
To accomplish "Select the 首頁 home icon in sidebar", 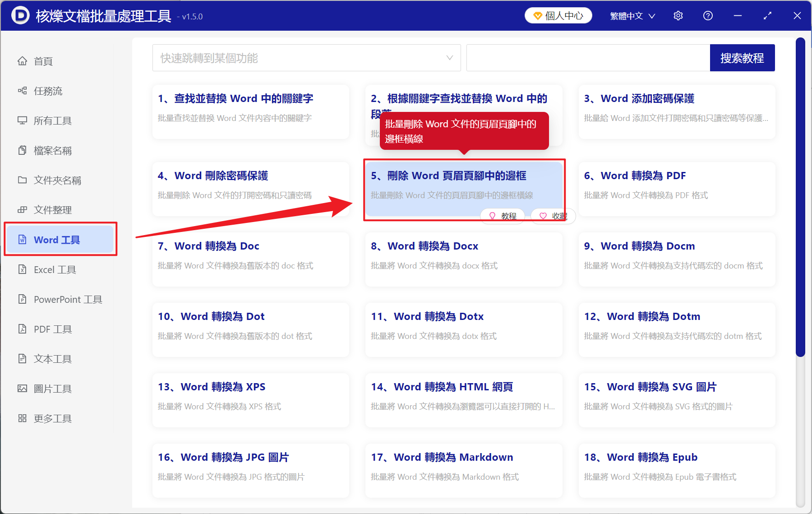I will (23, 61).
